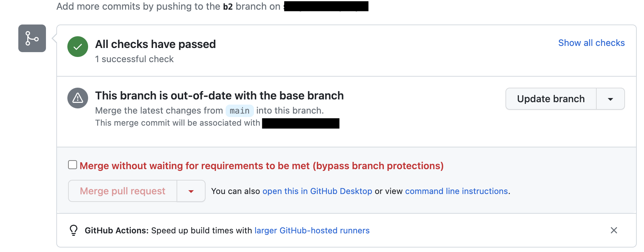Click the green checks-passed circle icon
The height and width of the screenshot is (252, 644).
[x=77, y=47]
